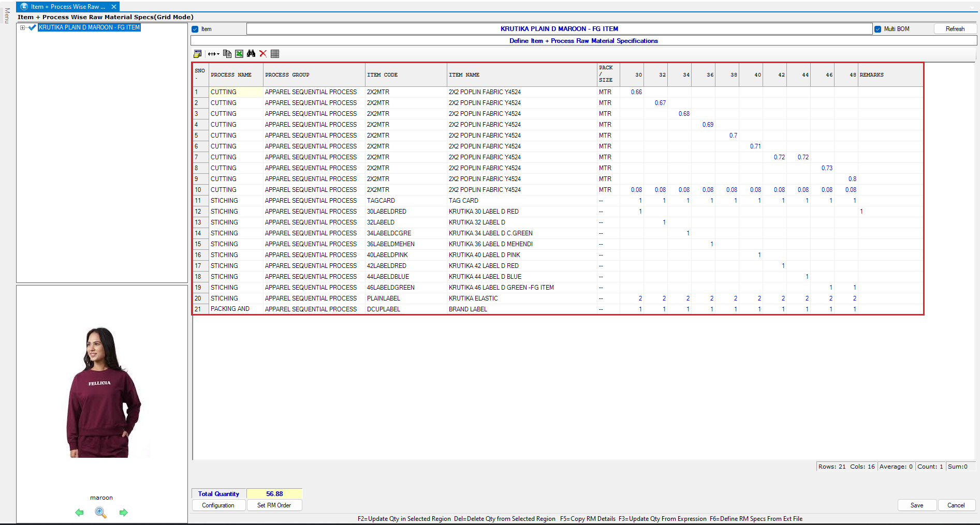This screenshot has height=525, width=980.
Task: Select the Item + Process Wise Raw tab
Action: (67, 7)
